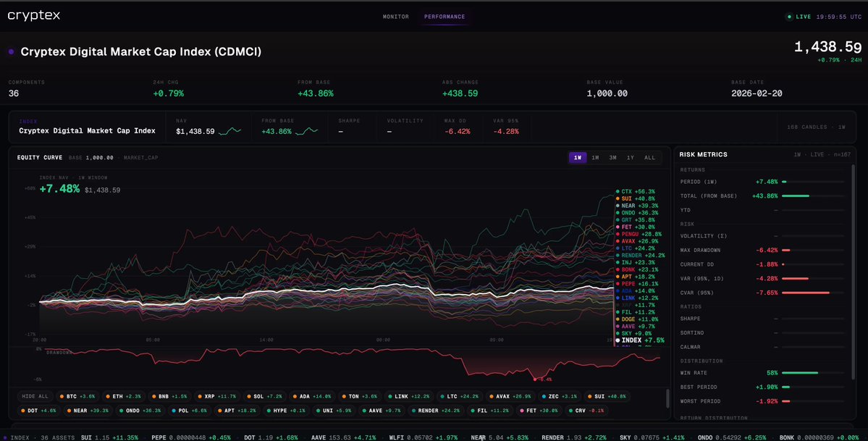Toggle the ADA series chip
This screenshot has height=441, width=868.
tap(312, 397)
